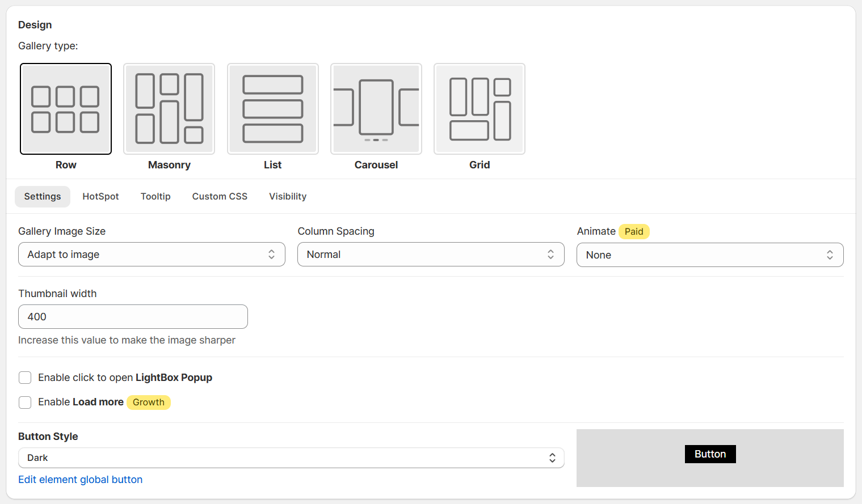Open the Tooltip tab

click(x=155, y=197)
